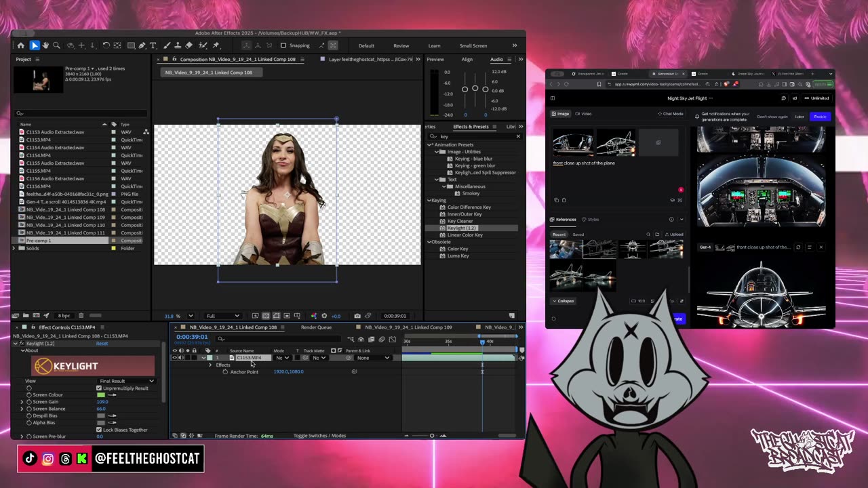This screenshot has height=488, width=868.
Task: Collapse the Animation Presets tree
Action: click(x=429, y=144)
